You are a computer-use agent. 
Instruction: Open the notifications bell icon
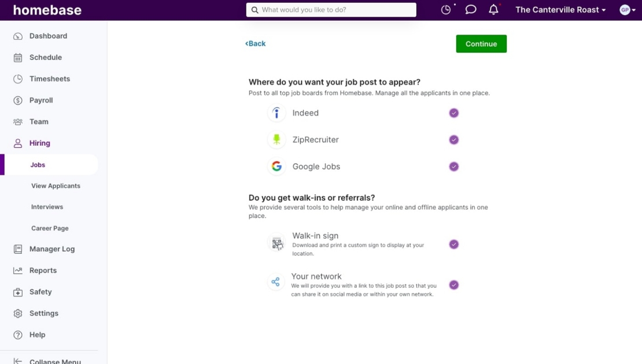[493, 9]
